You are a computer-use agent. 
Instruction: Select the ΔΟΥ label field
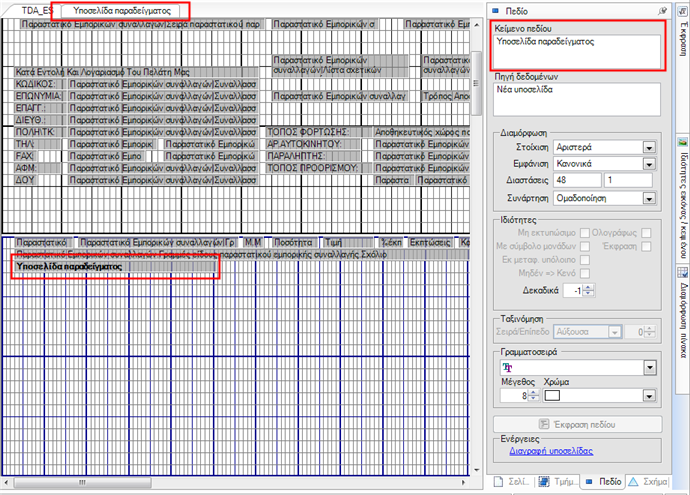(x=25, y=180)
